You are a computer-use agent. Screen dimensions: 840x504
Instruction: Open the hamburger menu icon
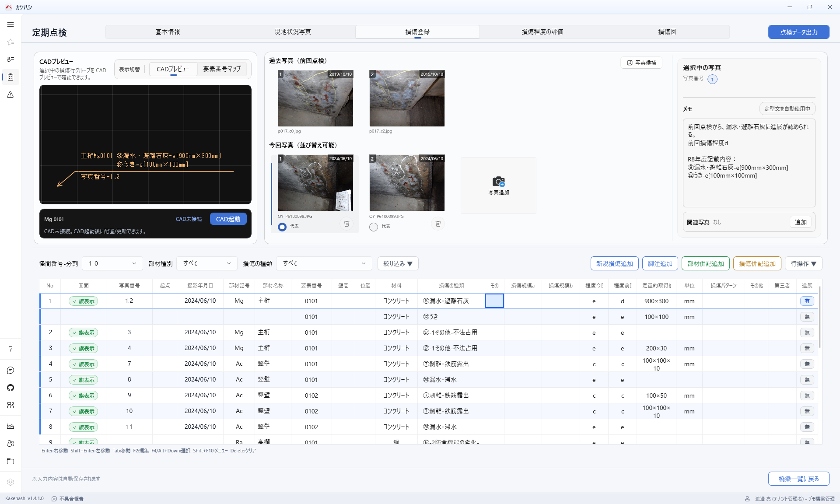click(x=10, y=24)
